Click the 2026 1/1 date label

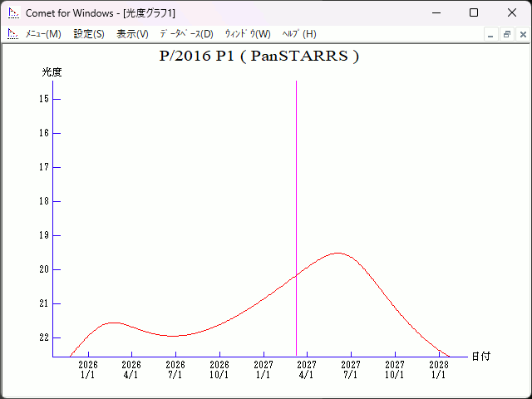coord(88,370)
